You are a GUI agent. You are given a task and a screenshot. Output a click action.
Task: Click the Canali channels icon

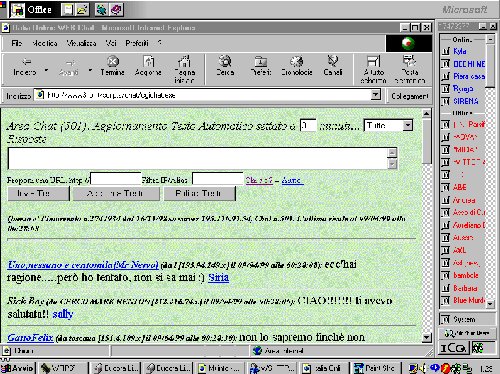coord(333,61)
